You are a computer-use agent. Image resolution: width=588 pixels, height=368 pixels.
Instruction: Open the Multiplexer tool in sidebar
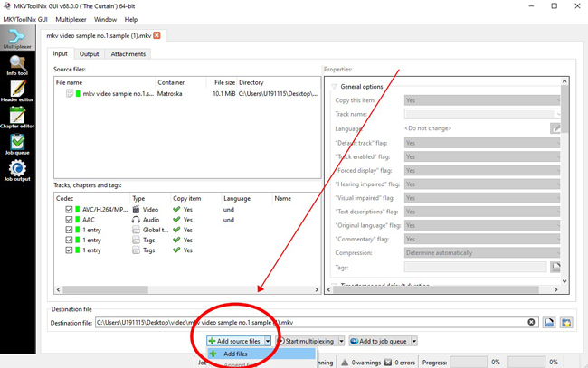coord(17,38)
